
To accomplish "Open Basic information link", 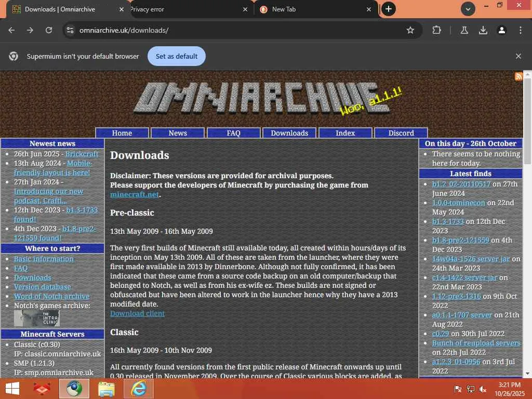I will pyautogui.click(x=44, y=259).
